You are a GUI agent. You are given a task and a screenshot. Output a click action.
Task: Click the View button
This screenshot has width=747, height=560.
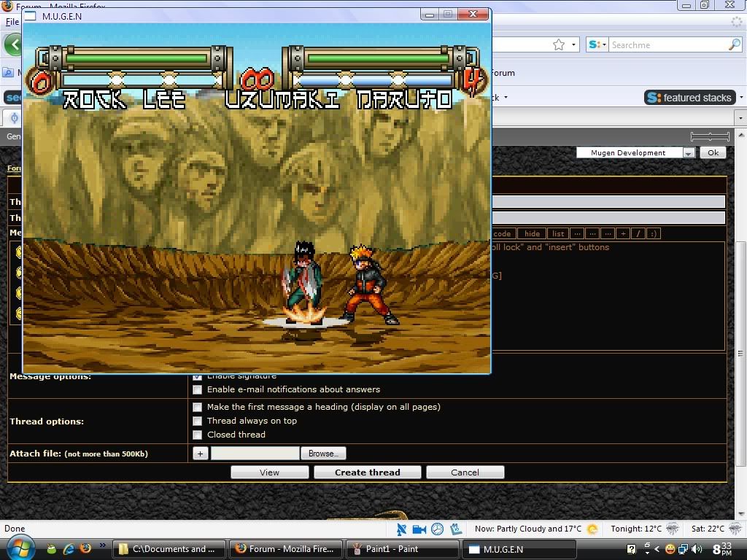270,472
